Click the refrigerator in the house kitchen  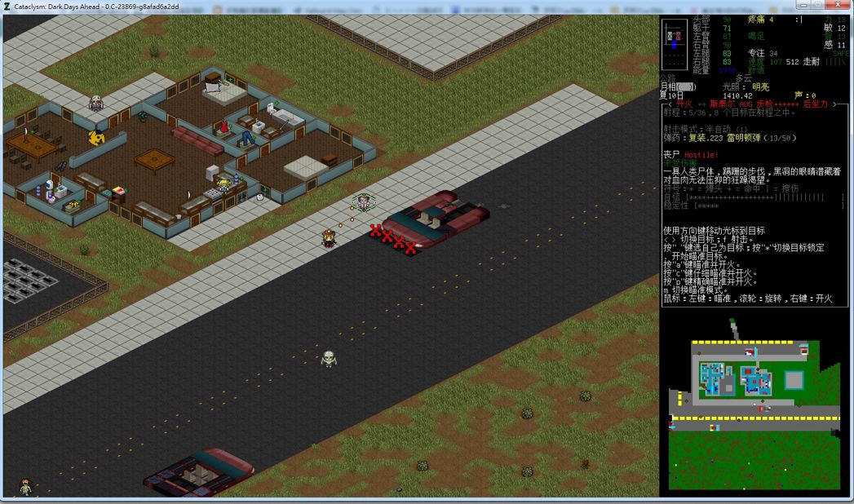tap(210, 171)
